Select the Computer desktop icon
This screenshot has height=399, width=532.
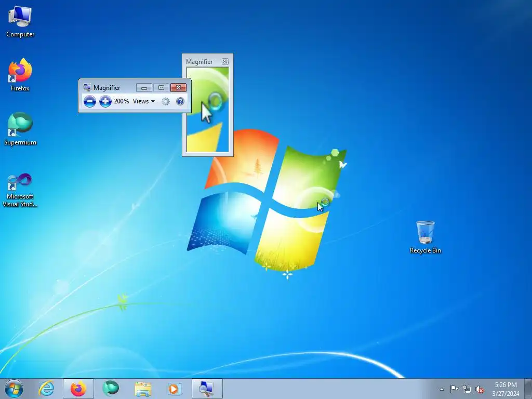tap(20, 22)
